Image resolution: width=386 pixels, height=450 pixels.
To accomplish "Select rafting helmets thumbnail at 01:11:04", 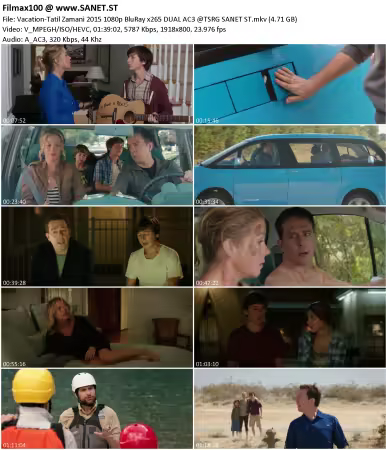I will pyautogui.click(x=97, y=409).
